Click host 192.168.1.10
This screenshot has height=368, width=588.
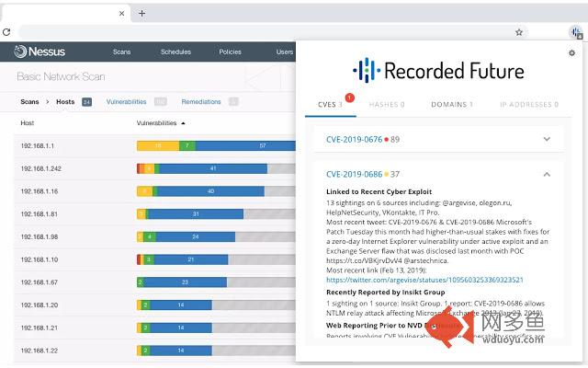tap(40, 259)
